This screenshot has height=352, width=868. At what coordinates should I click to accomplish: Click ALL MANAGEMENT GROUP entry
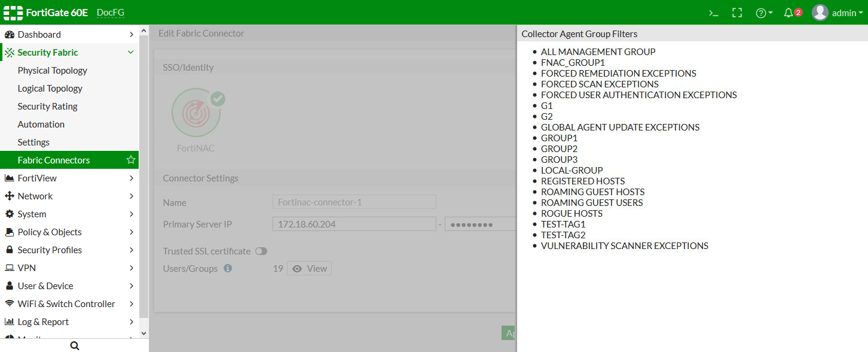pyautogui.click(x=598, y=51)
